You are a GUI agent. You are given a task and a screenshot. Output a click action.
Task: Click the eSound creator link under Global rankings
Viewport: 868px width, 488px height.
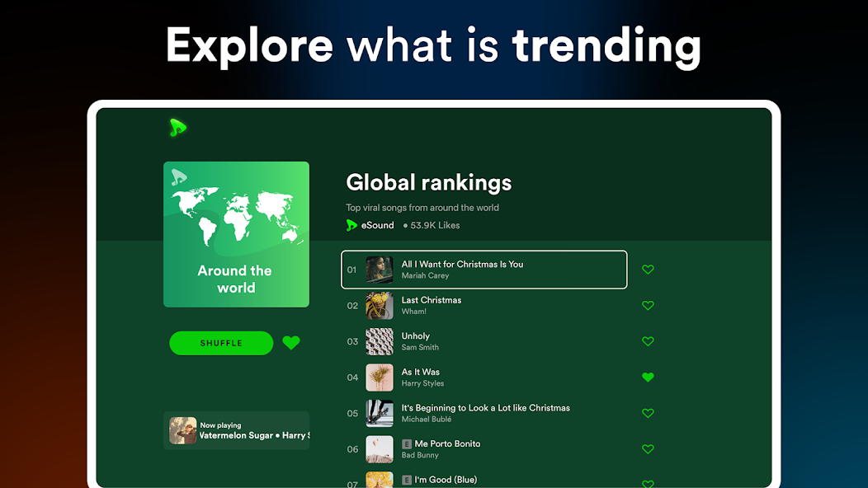378,225
